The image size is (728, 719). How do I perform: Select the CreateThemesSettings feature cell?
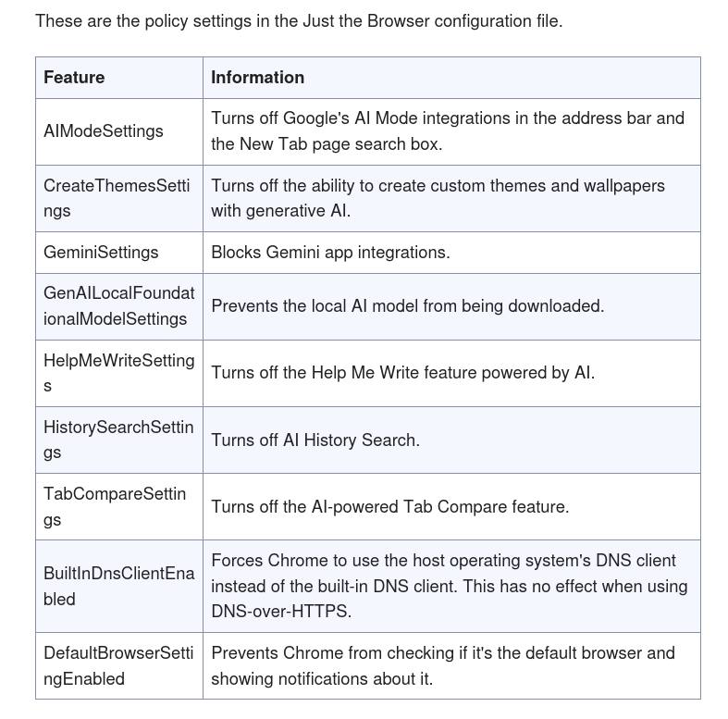[117, 198]
